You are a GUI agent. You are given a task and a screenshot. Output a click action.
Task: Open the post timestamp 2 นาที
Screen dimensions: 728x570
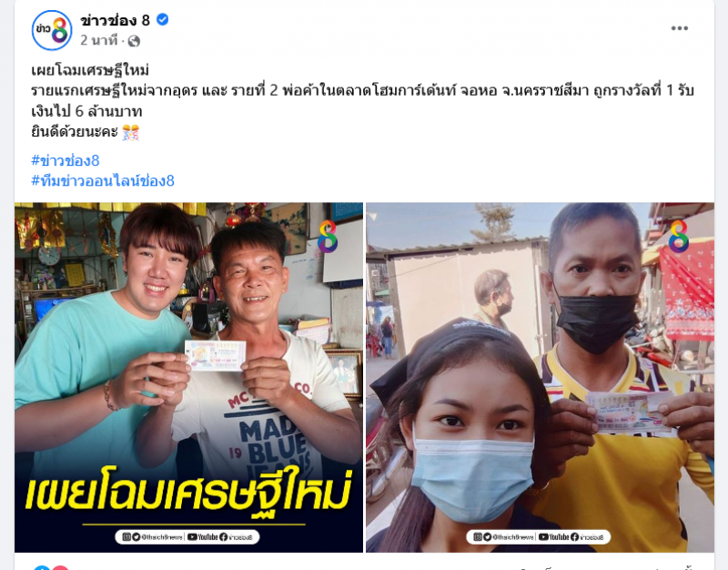[x=98, y=40]
